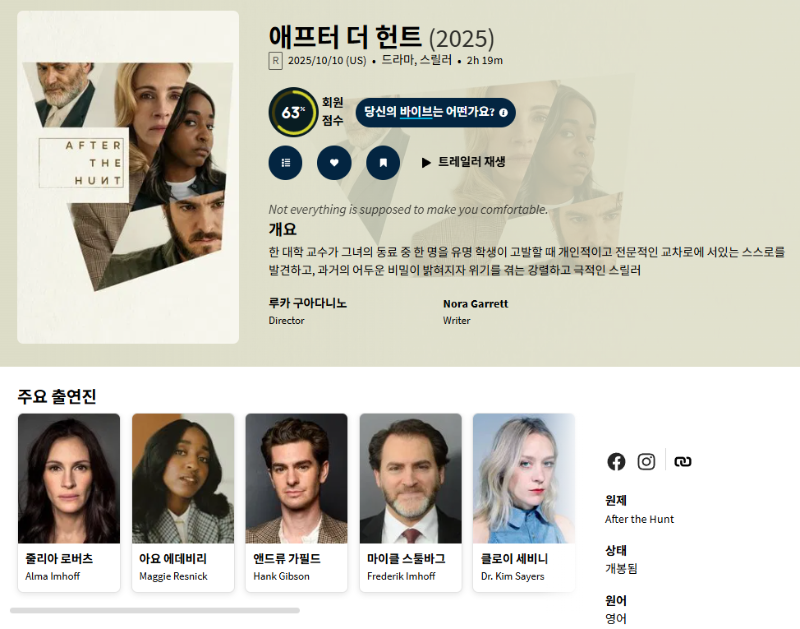Open director 루카 구아다니노 profile
The image size is (800, 629).
click(x=308, y=303)
